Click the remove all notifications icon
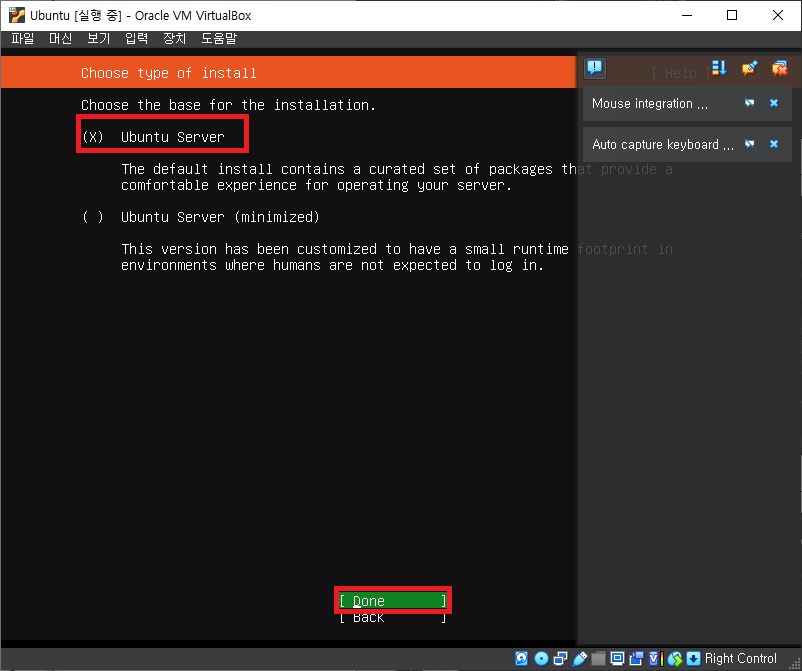802x671 pixels. [x=780, y=68]
